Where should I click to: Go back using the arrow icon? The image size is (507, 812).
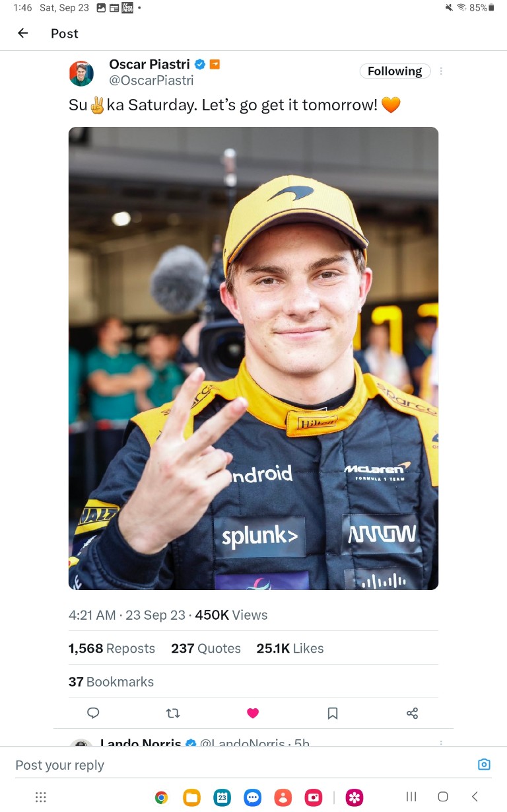pos(23,33)
